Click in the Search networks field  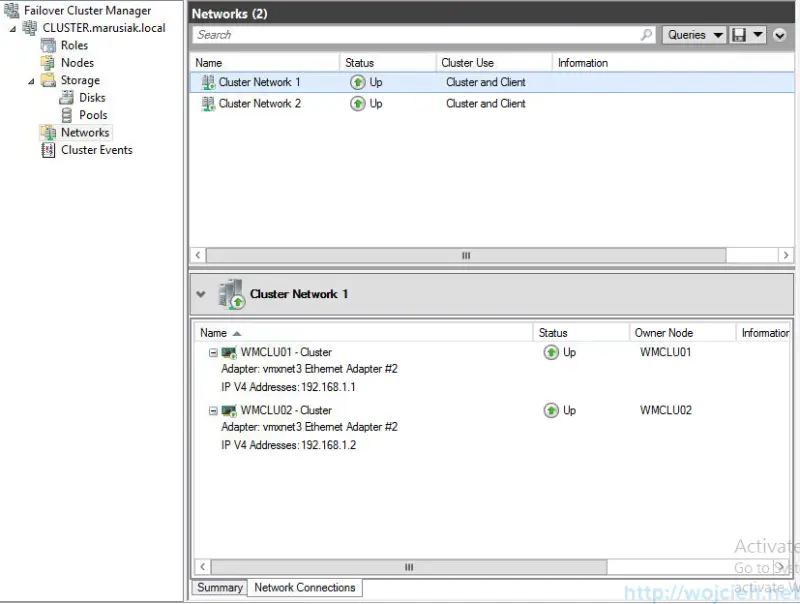click(415, 35)
